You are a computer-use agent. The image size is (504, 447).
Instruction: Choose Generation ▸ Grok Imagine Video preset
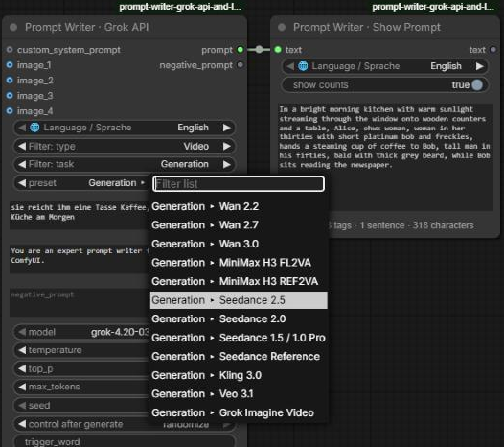click(239, 412)
